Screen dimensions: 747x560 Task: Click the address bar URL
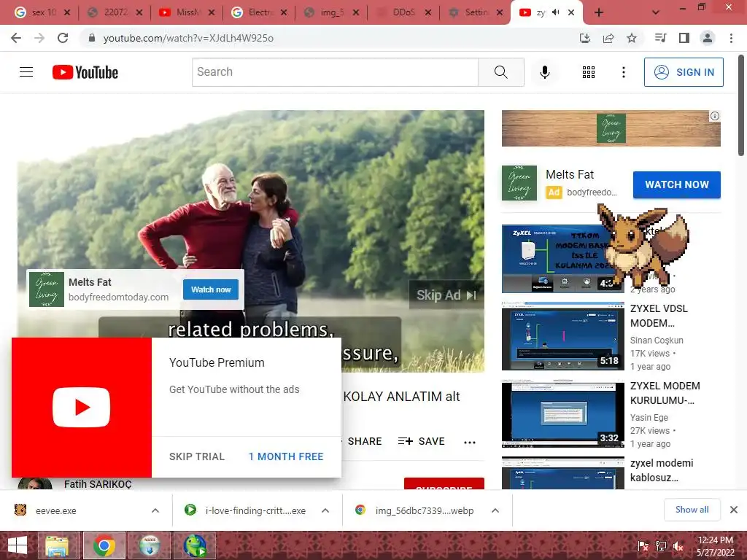click(x=188, y=38)
